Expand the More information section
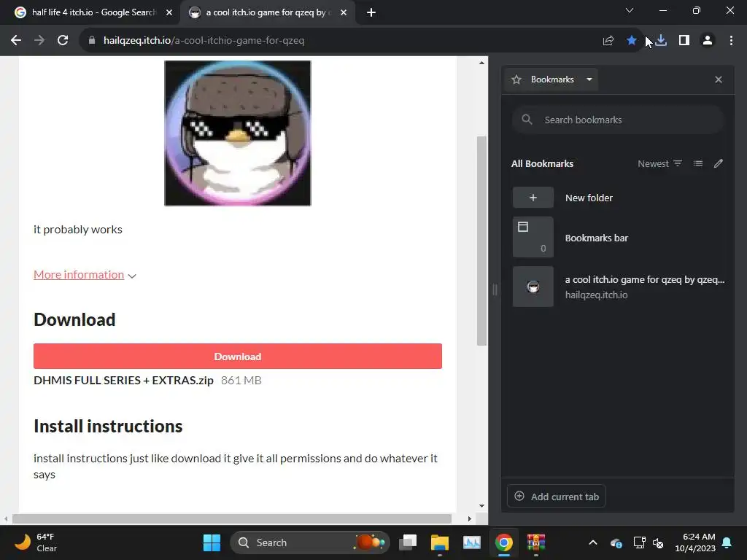Image resolution: width=747 pixels, height=560 pixels. [x=85, y=275]
